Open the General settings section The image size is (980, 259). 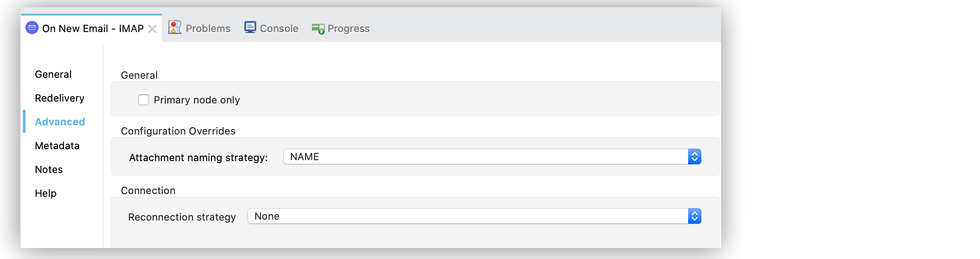53,74
